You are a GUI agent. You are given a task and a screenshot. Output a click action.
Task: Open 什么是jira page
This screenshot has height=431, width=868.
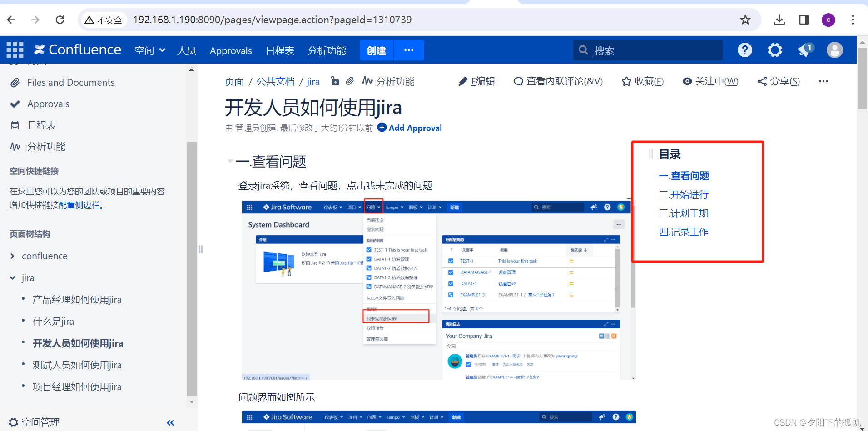pyautogui.click(x=53, y=322)
